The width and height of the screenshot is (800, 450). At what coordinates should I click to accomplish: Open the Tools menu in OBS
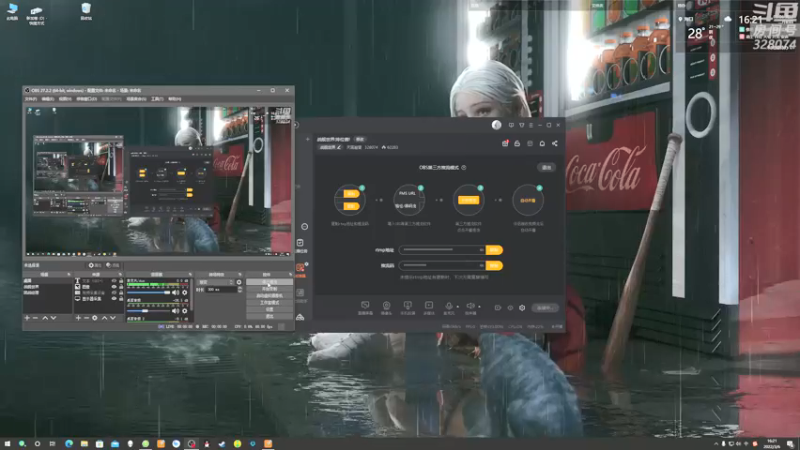(157, 99)
